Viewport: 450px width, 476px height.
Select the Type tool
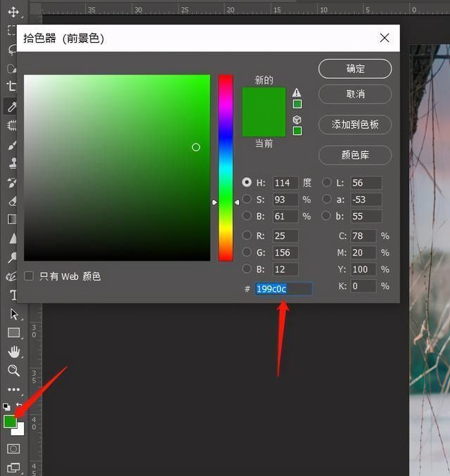tap(13, 295)
